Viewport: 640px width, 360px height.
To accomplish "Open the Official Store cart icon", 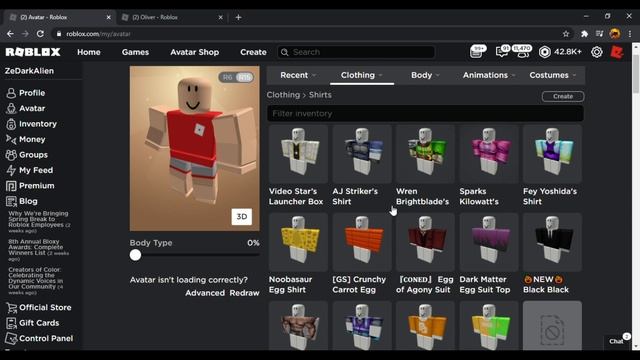I will pyautogui.click(x=11, y=307).
